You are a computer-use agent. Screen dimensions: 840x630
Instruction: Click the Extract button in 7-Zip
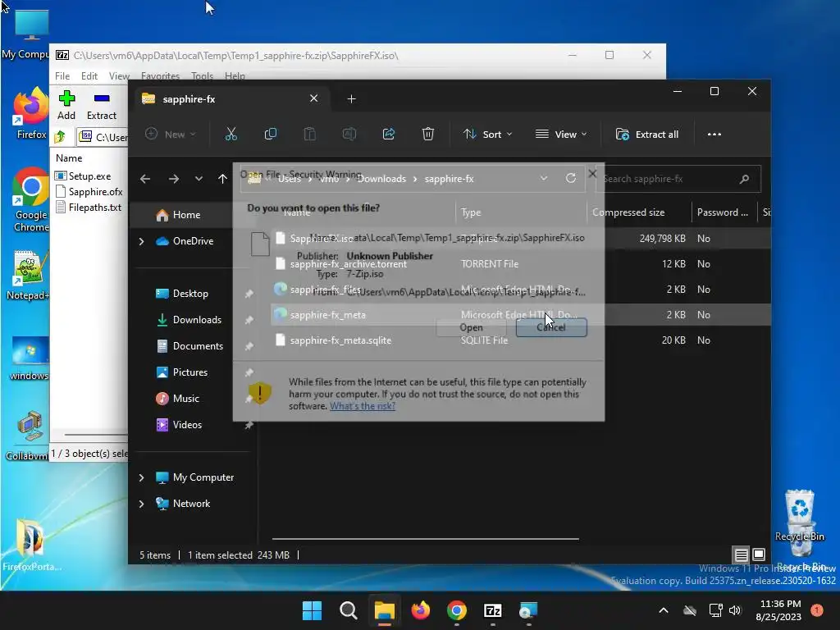tap(101, 106)
